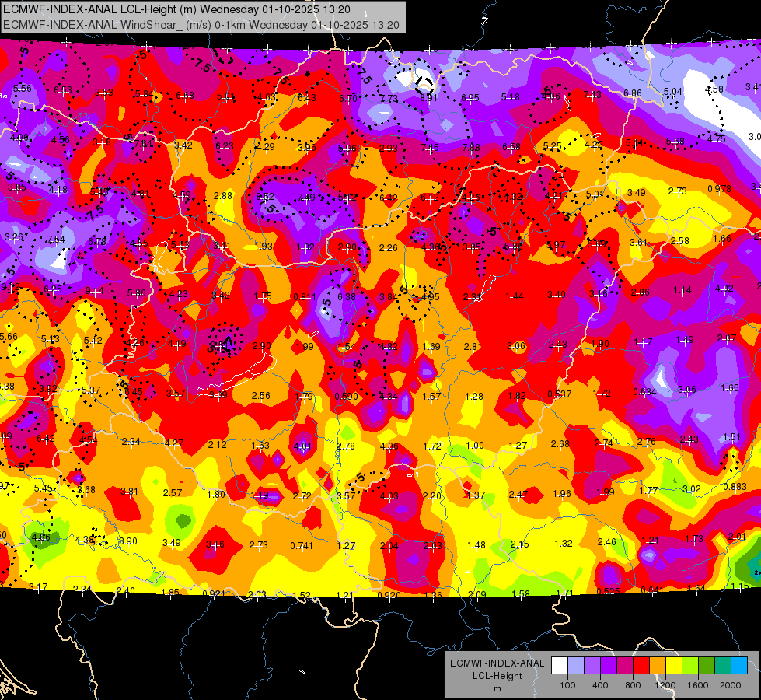This screenshot has height=700, width=761.
Task: Select the wind shear value 0.741
Action: (302, 546)
